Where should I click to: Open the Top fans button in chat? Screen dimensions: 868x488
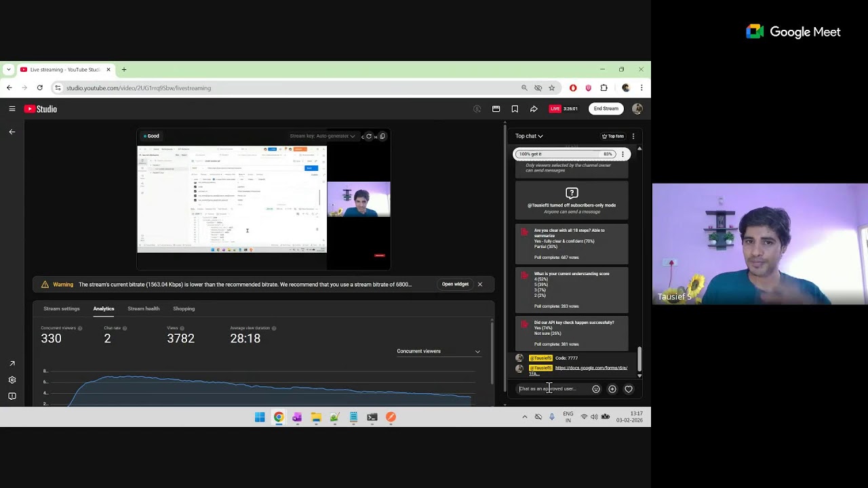pos(613,136)
